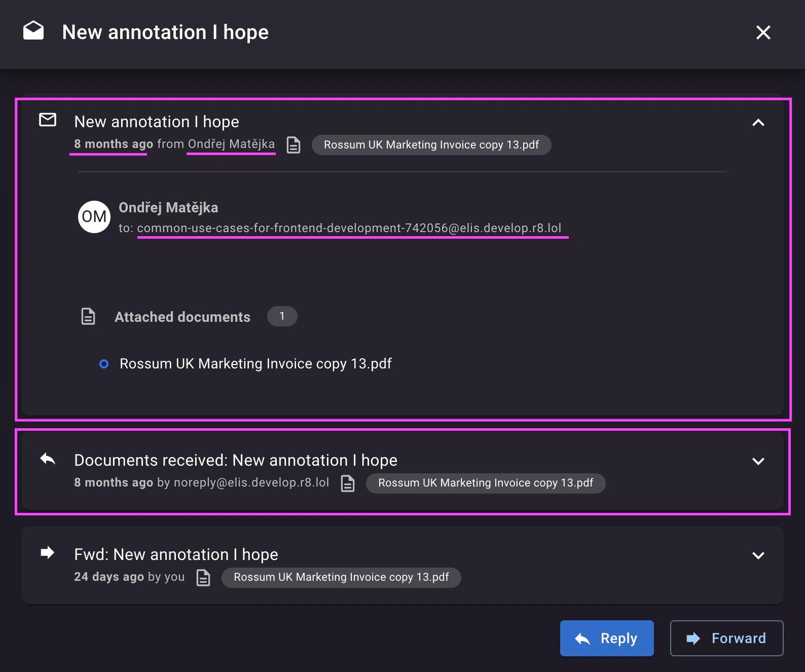Screen dimensions: 805x672
Task: Click the 'Fwd: New annotation I hope' title
Action: coord(176,554)
